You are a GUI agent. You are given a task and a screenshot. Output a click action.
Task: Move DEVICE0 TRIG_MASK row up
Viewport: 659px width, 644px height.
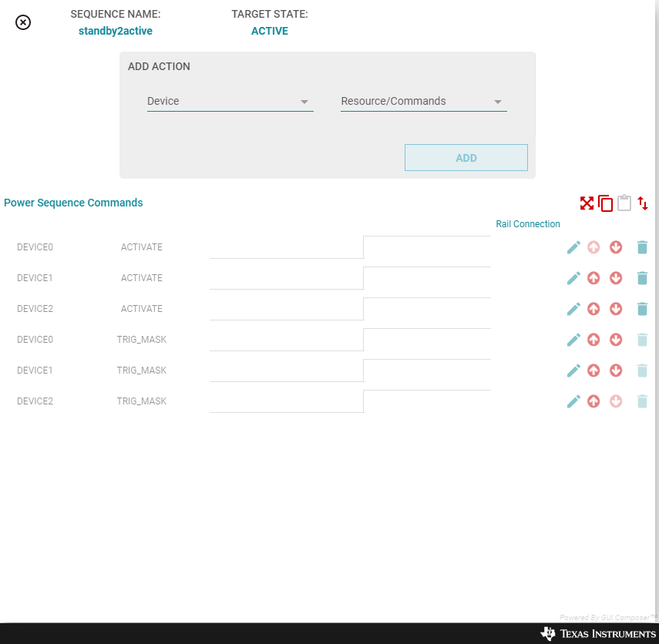pyautogui.click(x=593, y=340)
